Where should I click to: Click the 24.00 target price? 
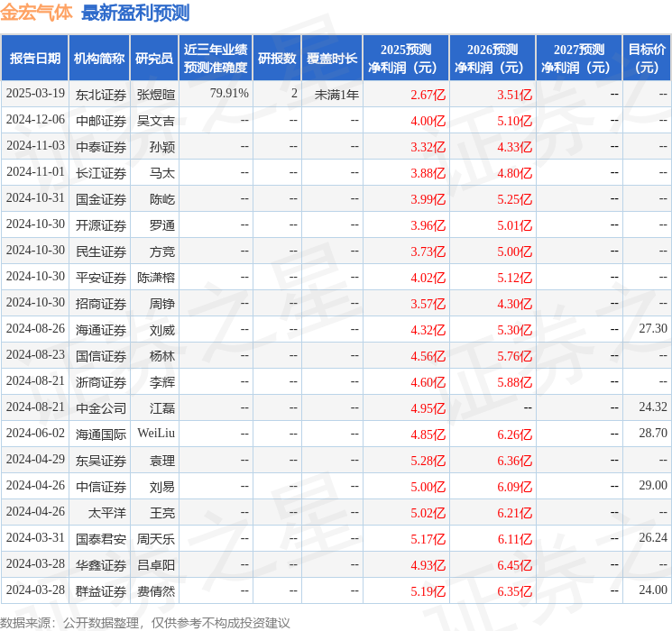pyautogui.click(x=653, y=590)
